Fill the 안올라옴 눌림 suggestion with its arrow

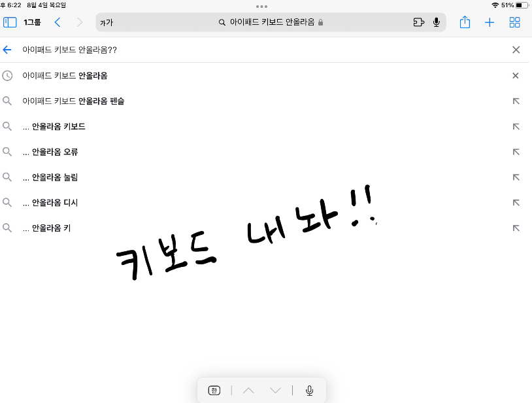(516, 177)
